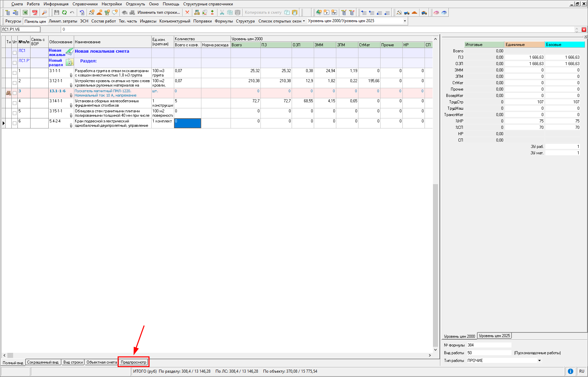The width and height of the screenshot is (588, 377).
Task: Open the Индексы panel button
Action: point(148,21)
